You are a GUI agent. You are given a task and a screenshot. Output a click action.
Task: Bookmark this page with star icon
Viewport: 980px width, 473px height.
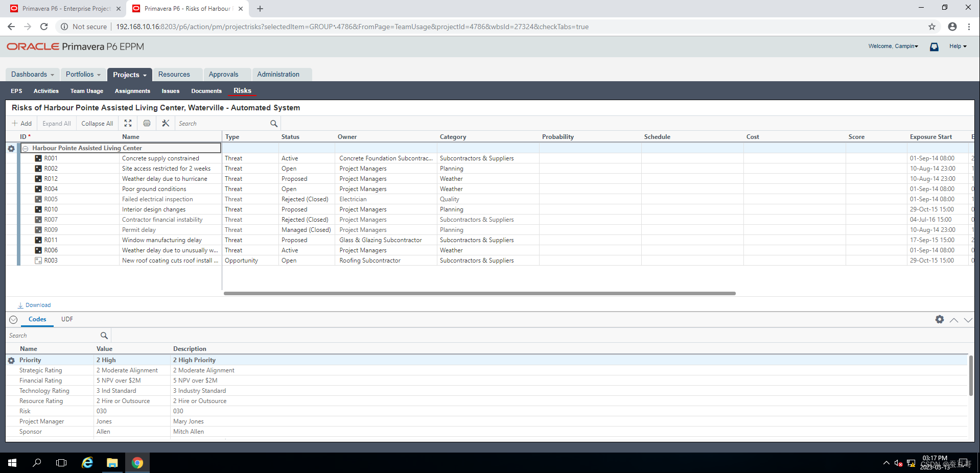(x=932, y=27)
